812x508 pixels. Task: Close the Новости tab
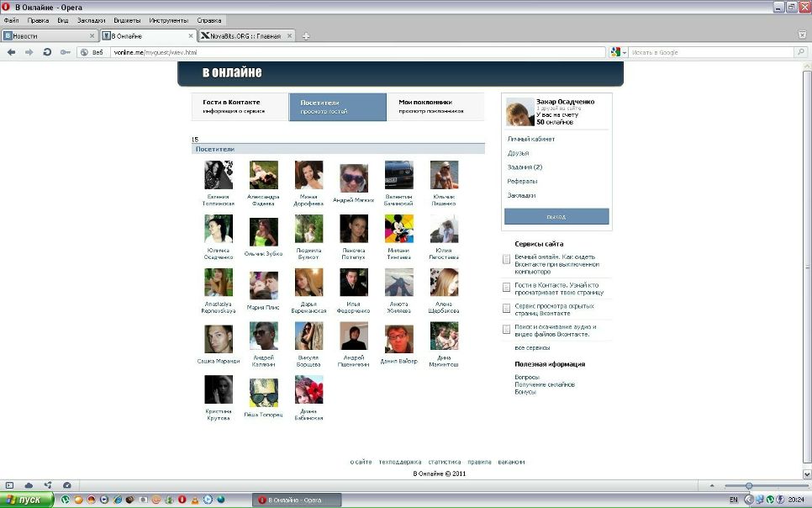click(92, 36)
